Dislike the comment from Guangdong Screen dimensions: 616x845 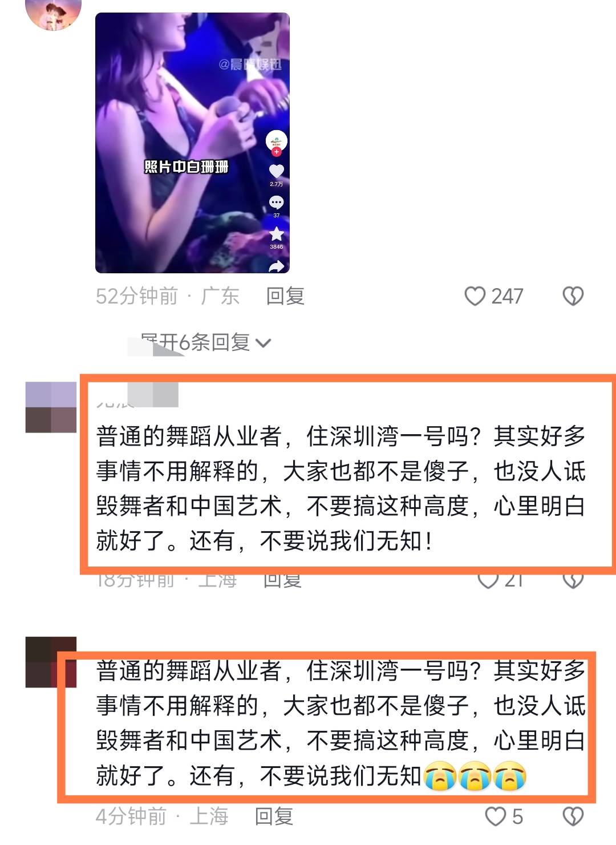tap(573, 296)
